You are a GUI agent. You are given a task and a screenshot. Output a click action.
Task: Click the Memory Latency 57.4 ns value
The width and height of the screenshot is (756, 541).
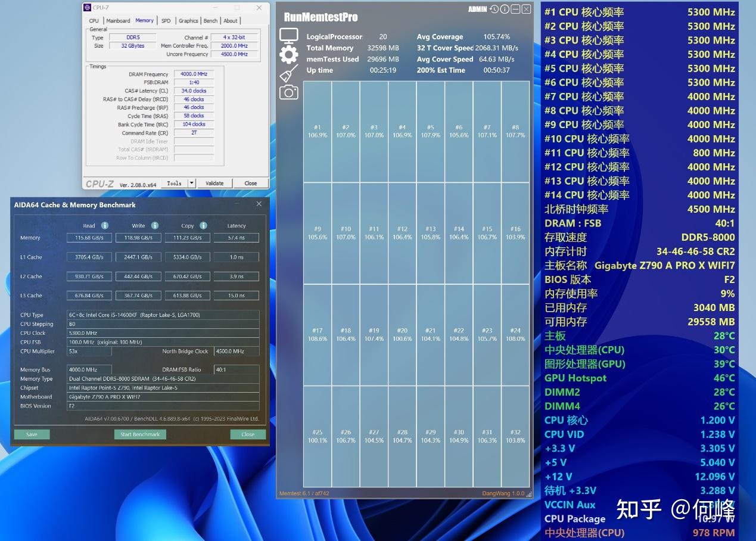pos(237,238)
